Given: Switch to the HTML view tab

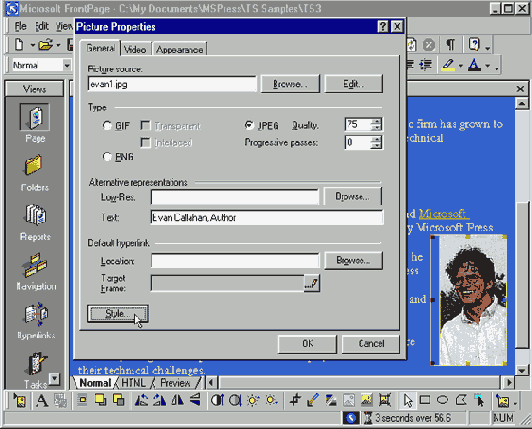Looking at the screenshot, I should click(x=134, y=383).
